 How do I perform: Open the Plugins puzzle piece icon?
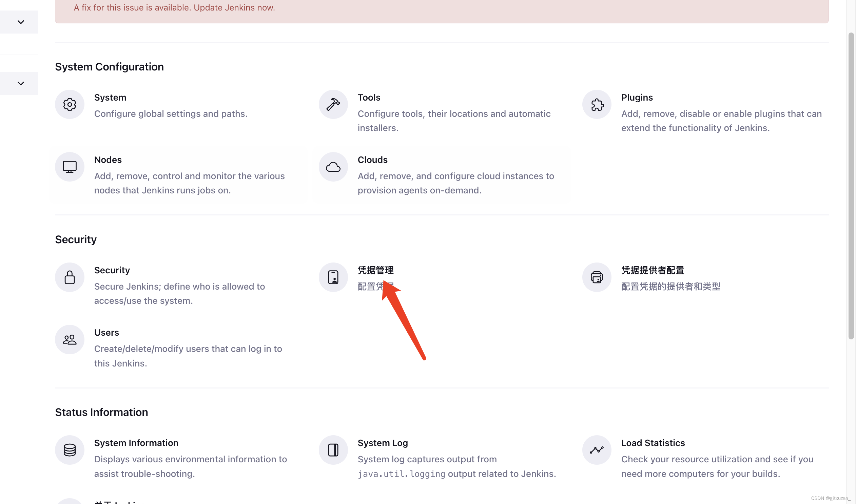(597, 104)
